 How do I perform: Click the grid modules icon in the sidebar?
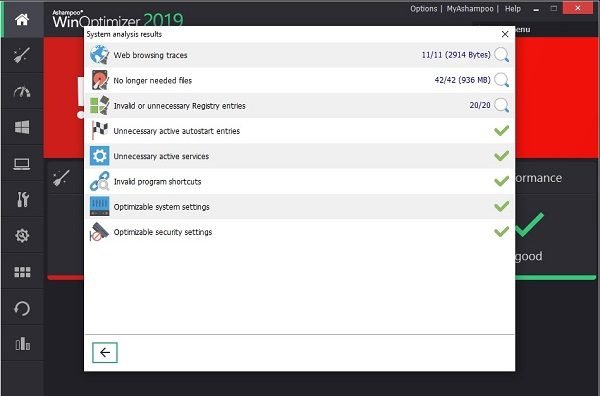[x=22, y=272]
